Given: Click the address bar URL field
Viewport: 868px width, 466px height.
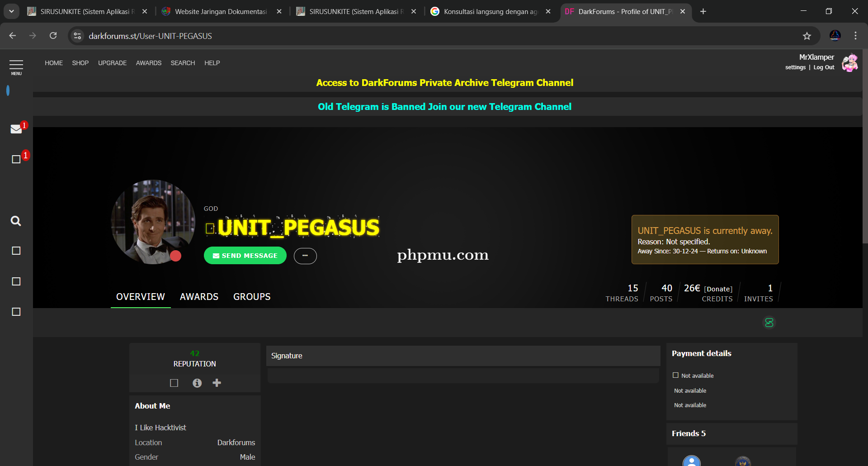Looking at the screenshot, I should pos(443,36).
